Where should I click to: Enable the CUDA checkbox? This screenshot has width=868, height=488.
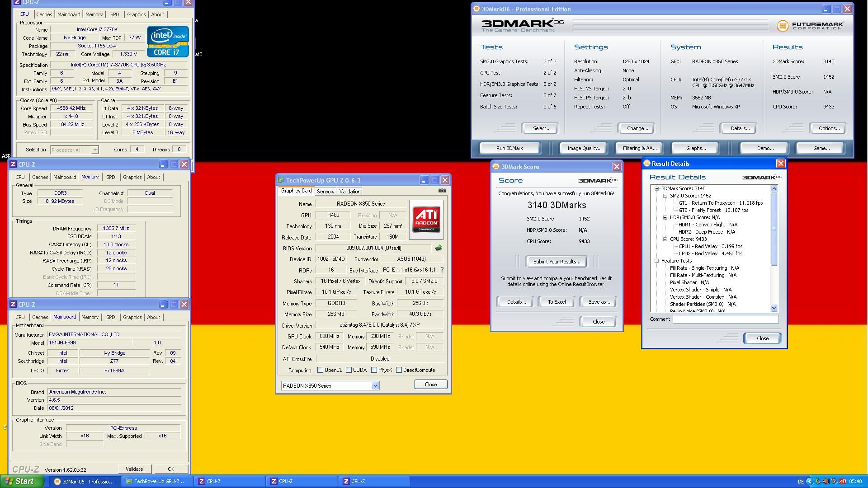pyautogui.click(x=349, y=370)
